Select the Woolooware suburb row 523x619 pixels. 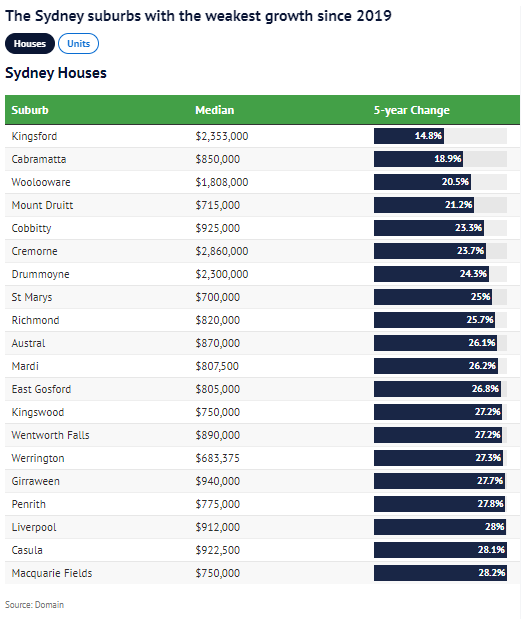pyautogui.click(x=262, y=182)
